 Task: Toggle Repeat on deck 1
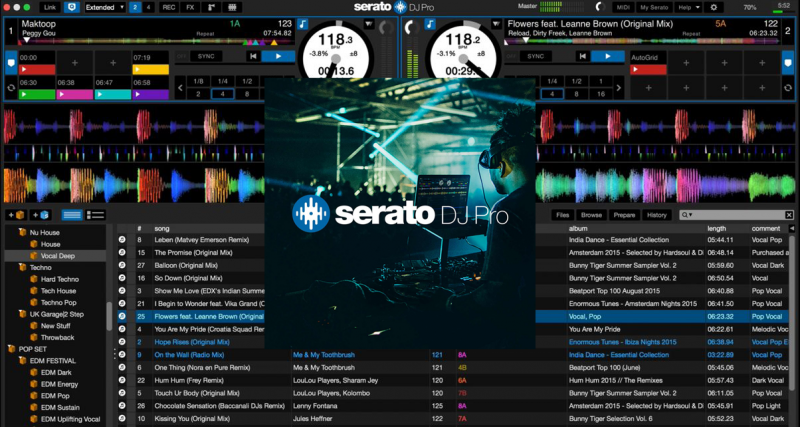tap(205, 34)
